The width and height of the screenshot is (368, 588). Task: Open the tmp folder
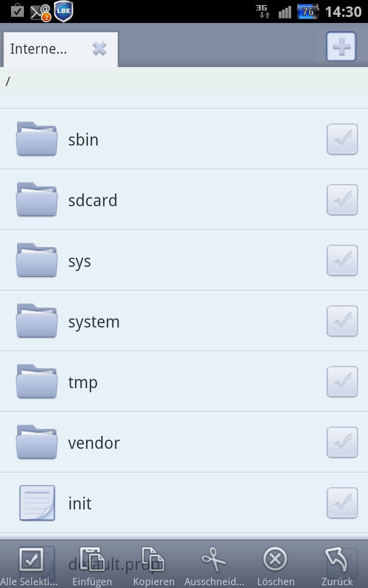point(184,382)
